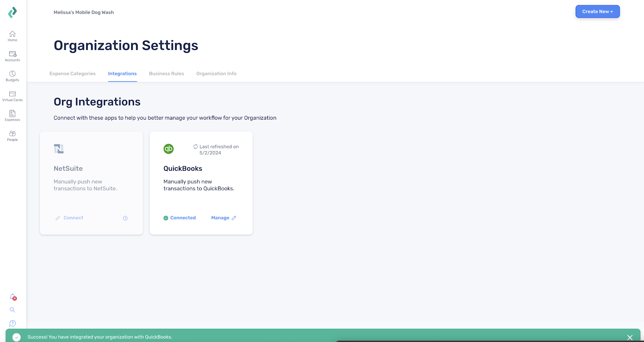
Task: Click the Create New + button
Action: tap(598, 12)
